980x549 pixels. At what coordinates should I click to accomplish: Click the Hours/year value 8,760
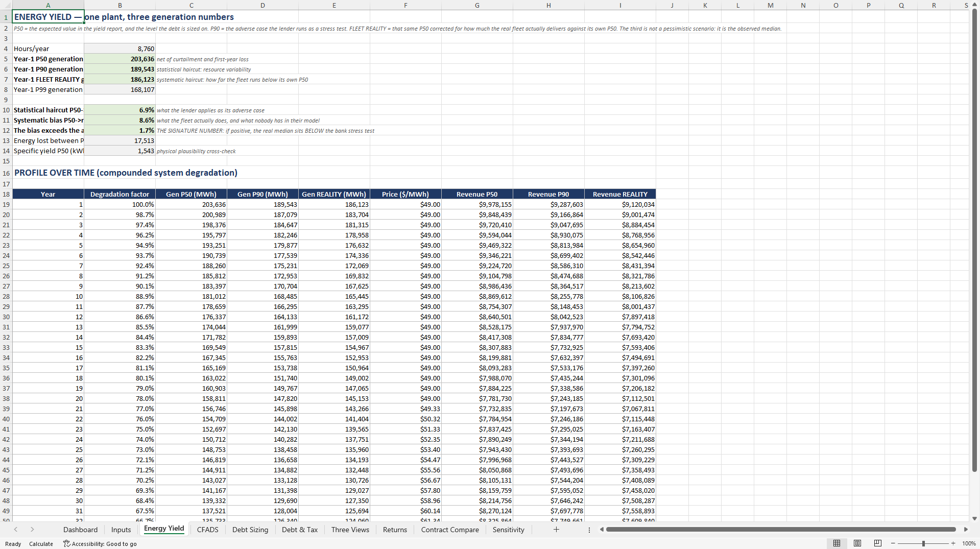point(119,49)
